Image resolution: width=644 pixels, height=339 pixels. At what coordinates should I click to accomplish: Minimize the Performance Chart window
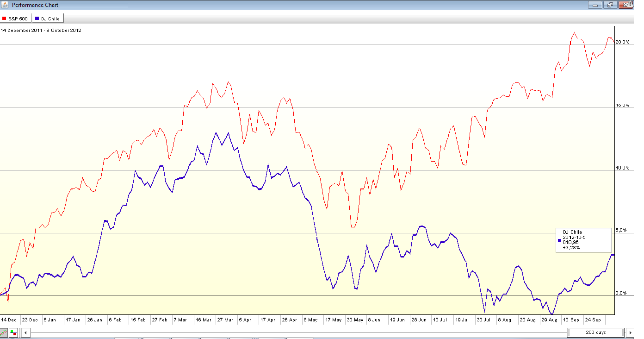point(595,5)
